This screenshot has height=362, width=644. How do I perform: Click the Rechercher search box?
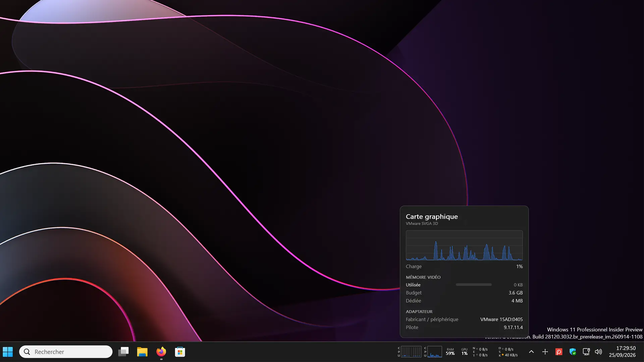pyautogui.click(x=66, y=352)
